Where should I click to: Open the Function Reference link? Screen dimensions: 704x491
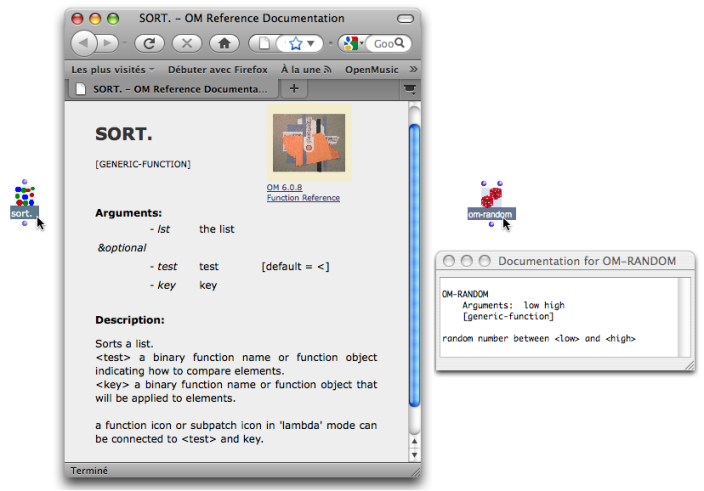(x=303, y=198)
